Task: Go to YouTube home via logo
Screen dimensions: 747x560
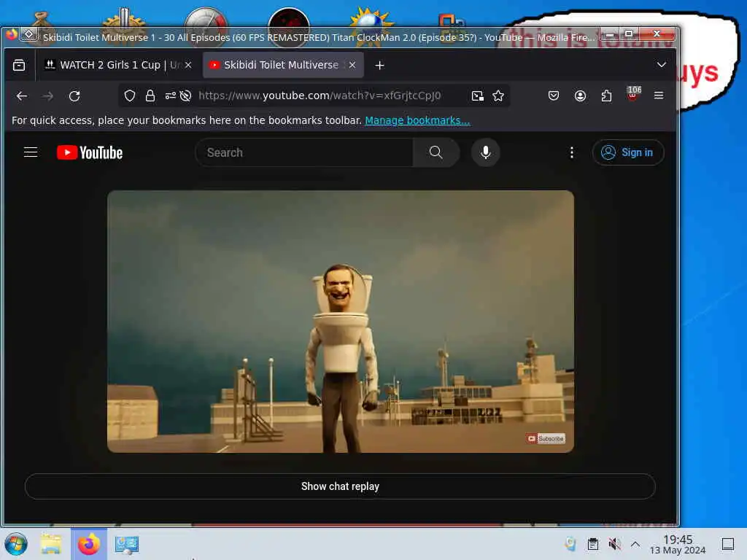Action: 90,152
